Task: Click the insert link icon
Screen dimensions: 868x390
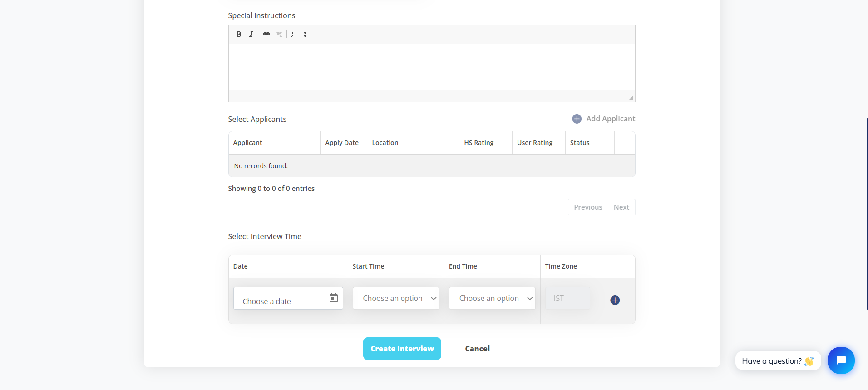Action: [x=266, y=34]
